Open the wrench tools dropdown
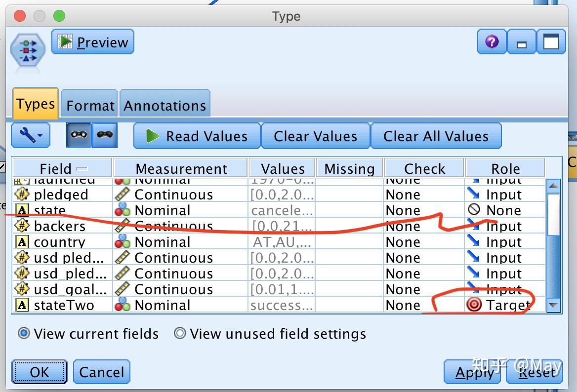Screen dimensions: 577x392 pos(31,136)
